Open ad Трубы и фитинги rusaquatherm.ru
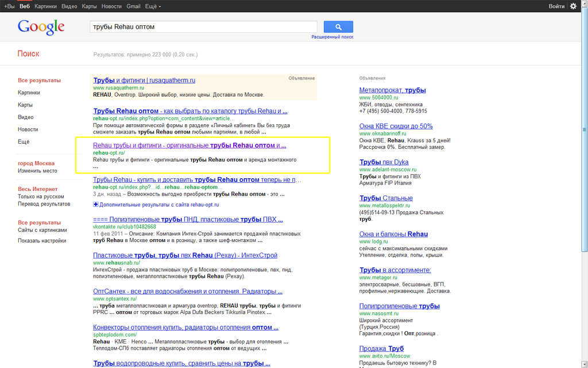Viewport: 588px width, 368px height. tap(144, 80)
